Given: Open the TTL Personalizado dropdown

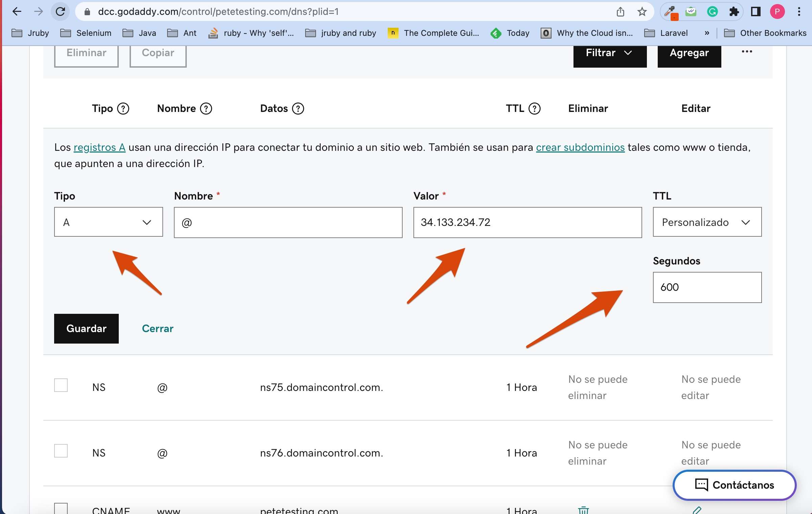Looking at the screenshot, I should coord(707,222).
